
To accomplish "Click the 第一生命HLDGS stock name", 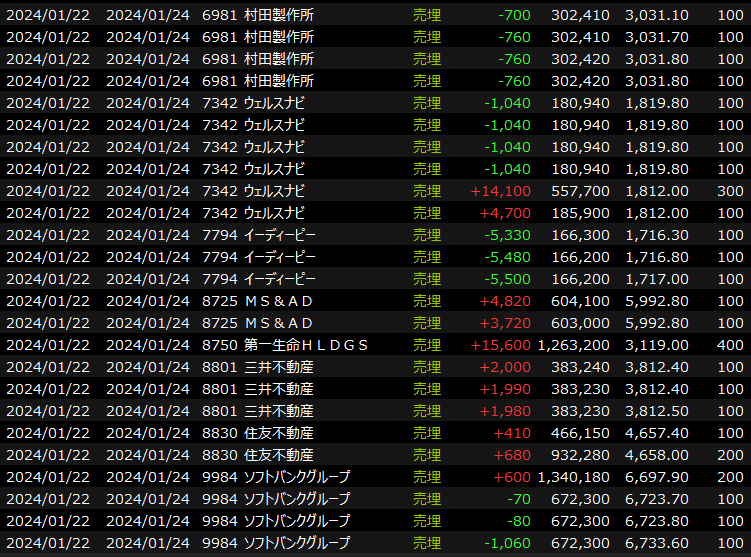I will (306, 345).
